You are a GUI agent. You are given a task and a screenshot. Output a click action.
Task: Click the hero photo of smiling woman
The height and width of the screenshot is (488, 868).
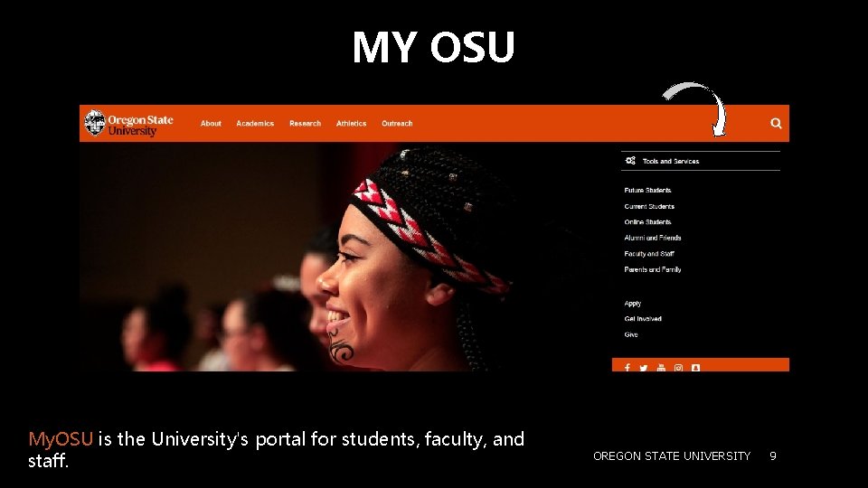[345, 256]
